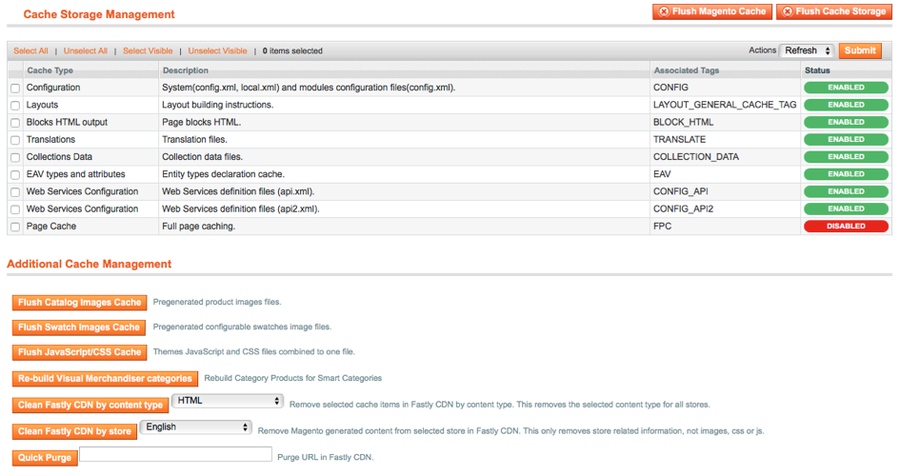The image size is (900, 476).
Task: Click the Select Visible link
Action: point(148,51)
